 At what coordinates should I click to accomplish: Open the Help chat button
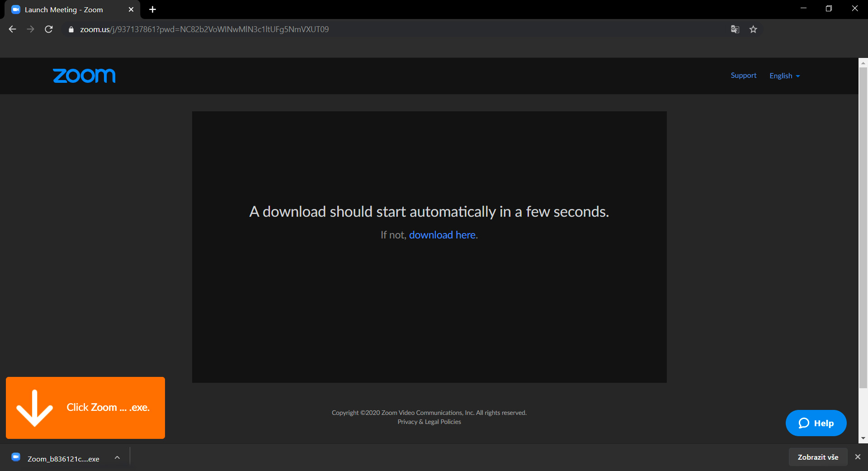pyautogui.click(x=816, y=423)
